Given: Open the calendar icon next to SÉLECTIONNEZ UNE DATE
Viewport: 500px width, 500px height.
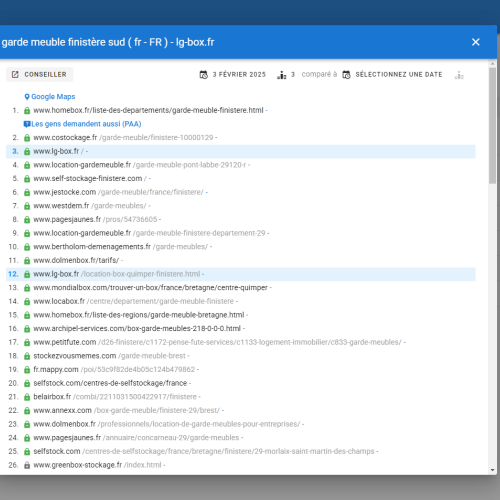Looking at the screenshot, I should pos(346,75).
